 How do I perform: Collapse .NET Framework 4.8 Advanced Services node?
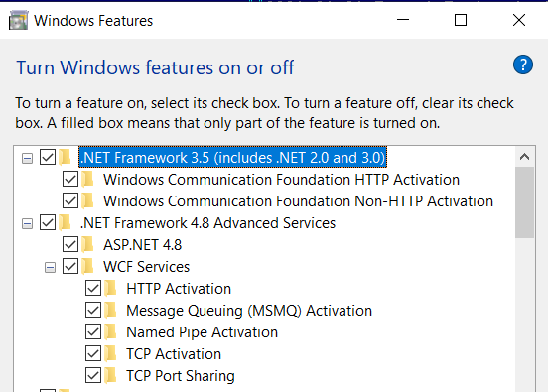(x=27, y=224)
